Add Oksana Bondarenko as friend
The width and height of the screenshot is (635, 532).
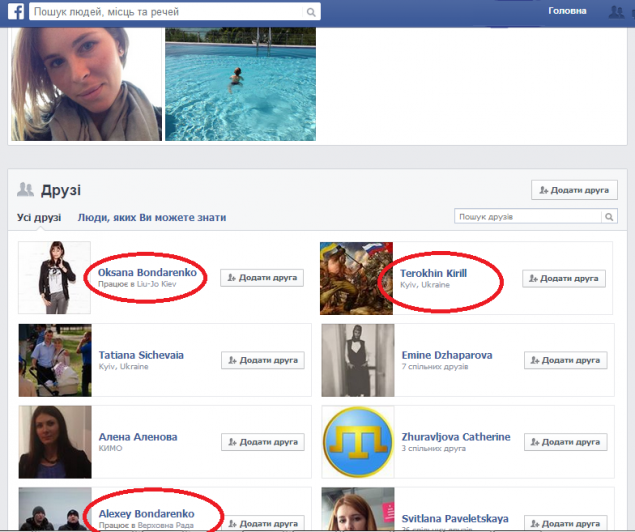coord(263,278)
